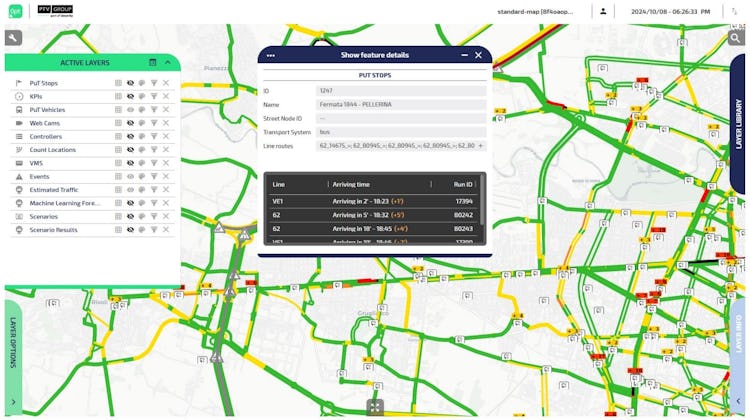750x420 pixels.
Task: Open data table for Scenario Results layer
Action: tap(118, 230)
